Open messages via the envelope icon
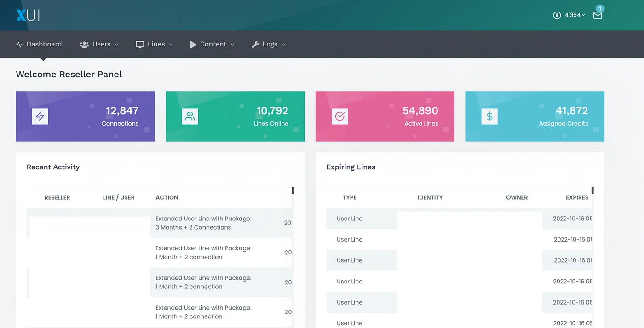 (598, 15)
